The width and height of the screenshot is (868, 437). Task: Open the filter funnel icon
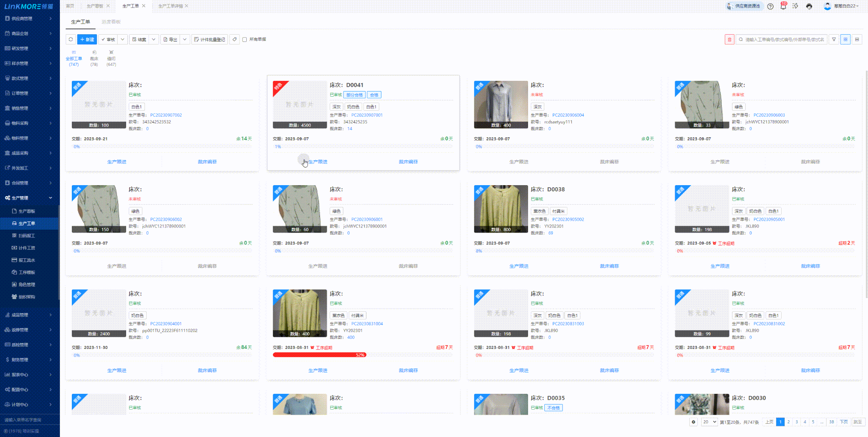pos(833,39)
